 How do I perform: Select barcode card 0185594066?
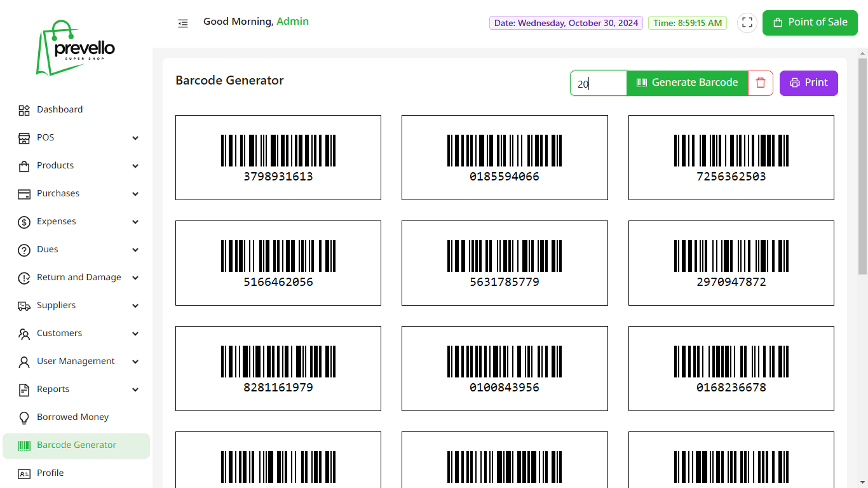click(x=505, y=158)
